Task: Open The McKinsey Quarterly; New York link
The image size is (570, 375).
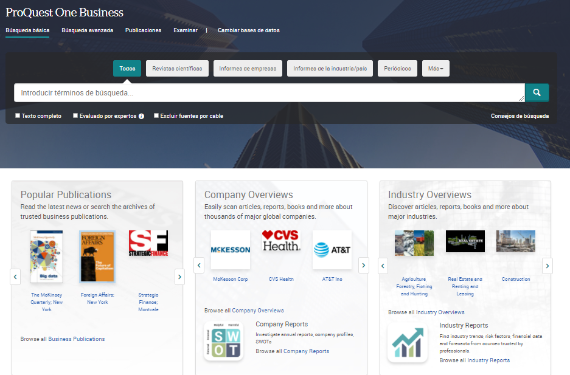Action: [47, 302]
